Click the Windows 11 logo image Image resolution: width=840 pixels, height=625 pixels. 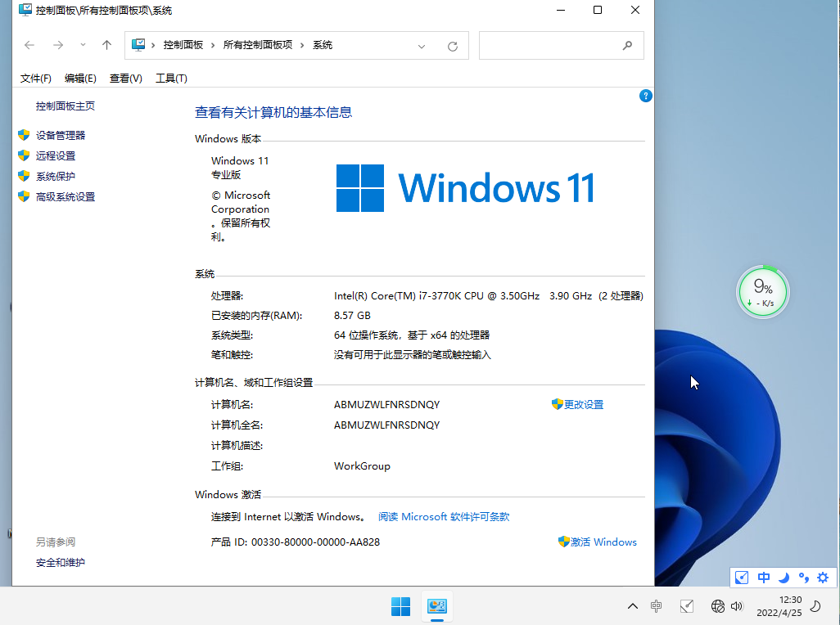point(466,188)
